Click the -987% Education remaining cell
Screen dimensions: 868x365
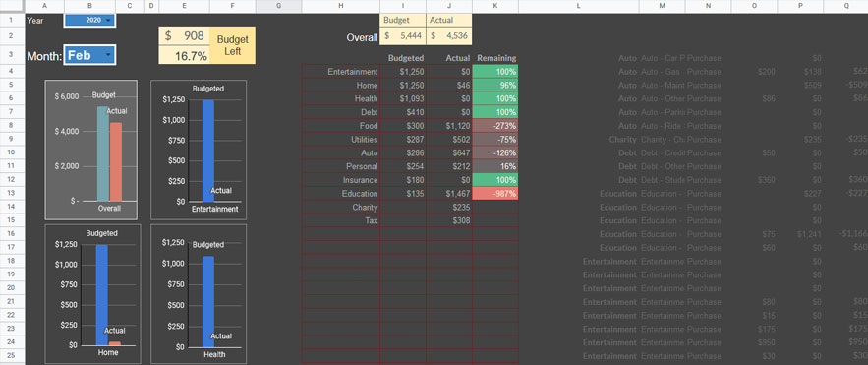495,193
